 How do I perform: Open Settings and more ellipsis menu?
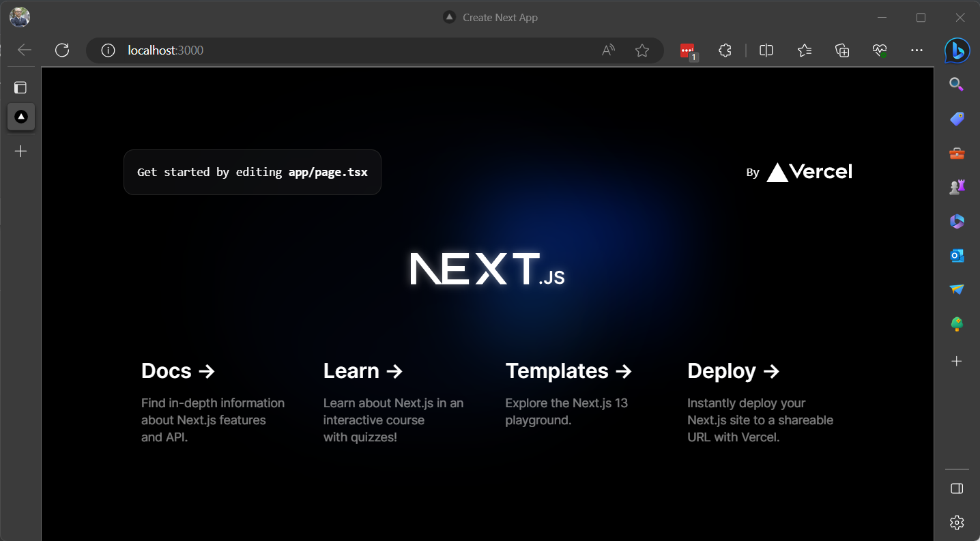[x=917, y=50]
